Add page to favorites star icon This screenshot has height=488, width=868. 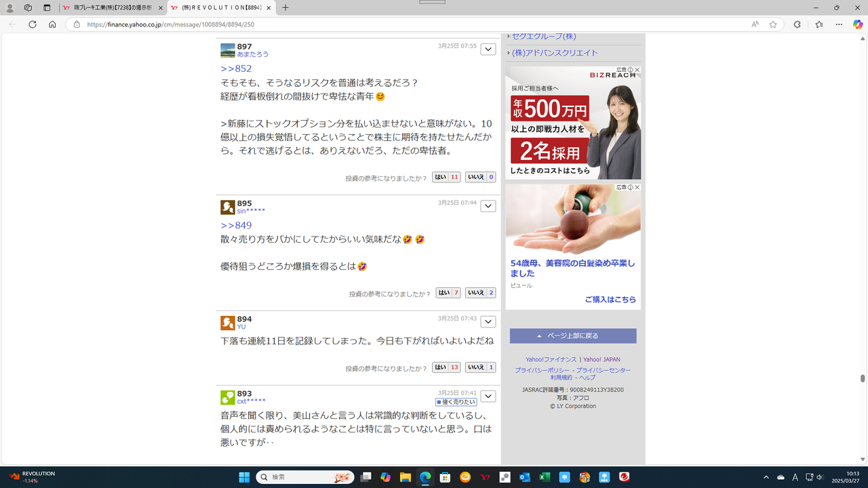(773, 24)
